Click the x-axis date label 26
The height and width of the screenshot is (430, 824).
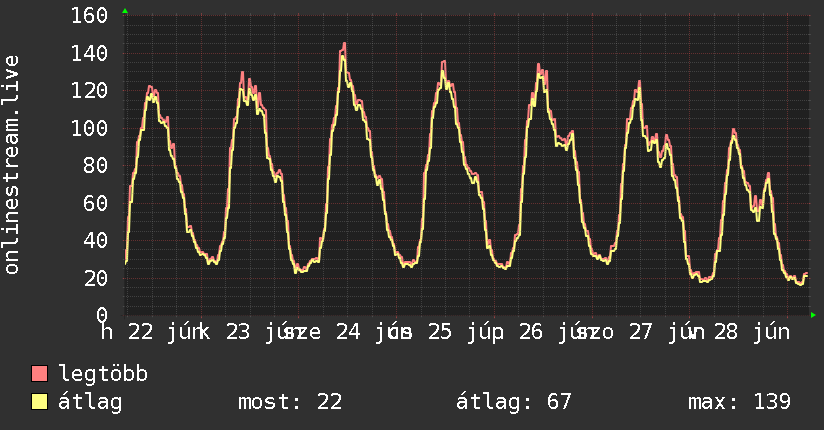point(531,332)
